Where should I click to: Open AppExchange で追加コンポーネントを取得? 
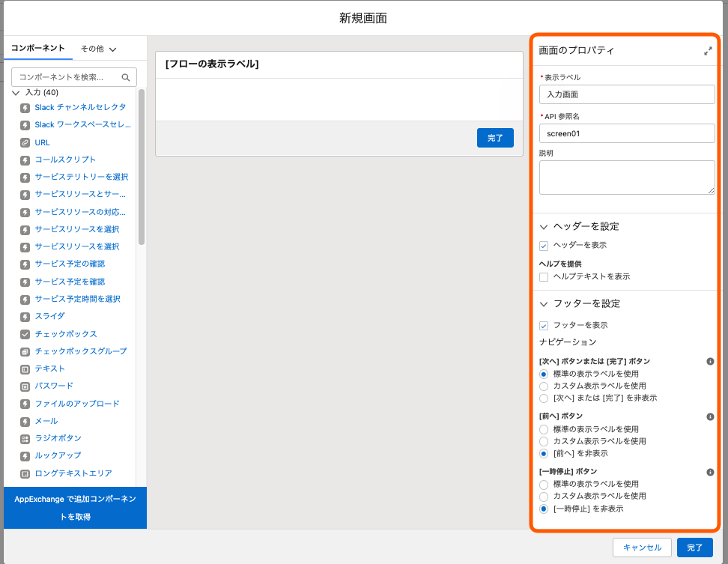click(x=75, y=508)
